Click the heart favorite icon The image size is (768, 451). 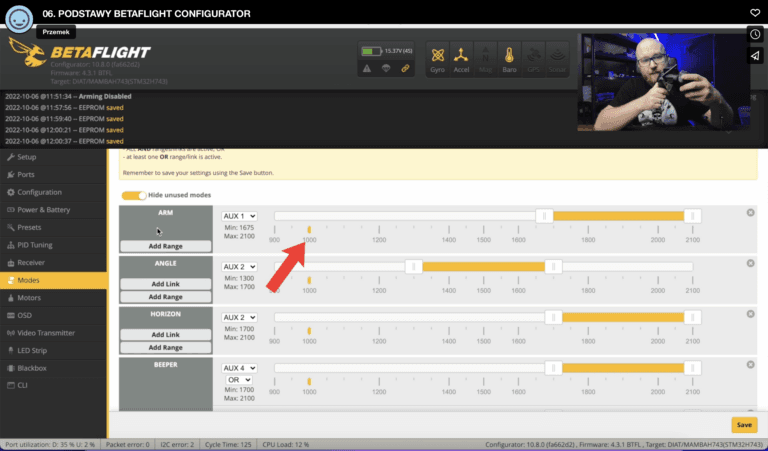755,13
